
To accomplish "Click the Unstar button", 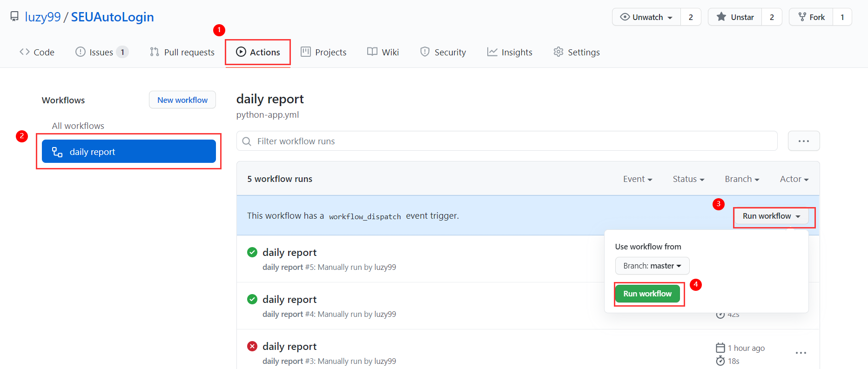I will (735, 17).
